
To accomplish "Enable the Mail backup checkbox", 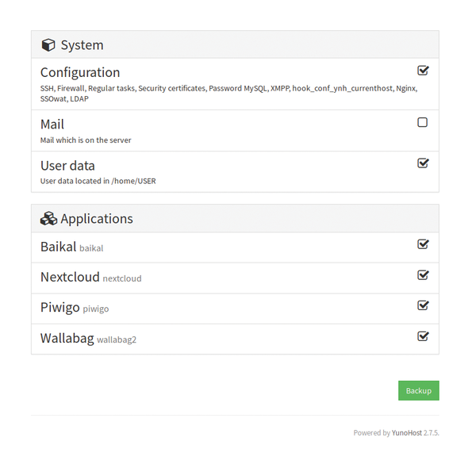I will click(422, 122).
